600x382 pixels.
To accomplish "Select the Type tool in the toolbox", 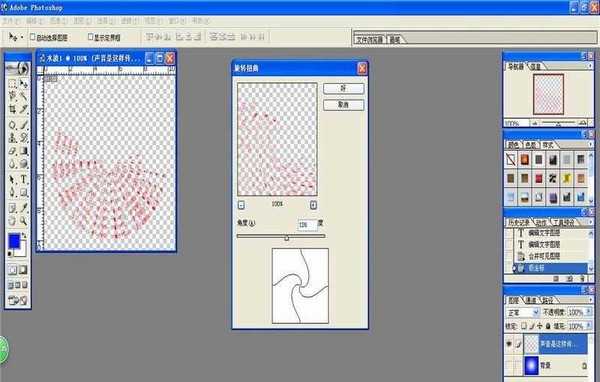I will point(24,179).
